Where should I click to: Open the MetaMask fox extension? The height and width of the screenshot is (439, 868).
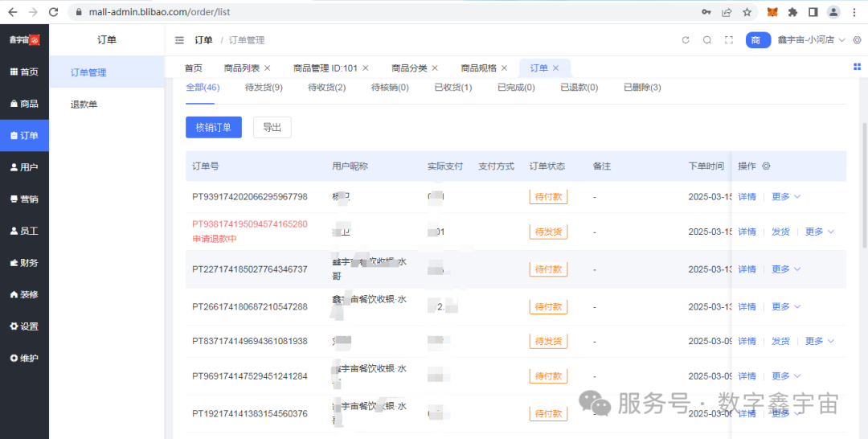(773, 11)
